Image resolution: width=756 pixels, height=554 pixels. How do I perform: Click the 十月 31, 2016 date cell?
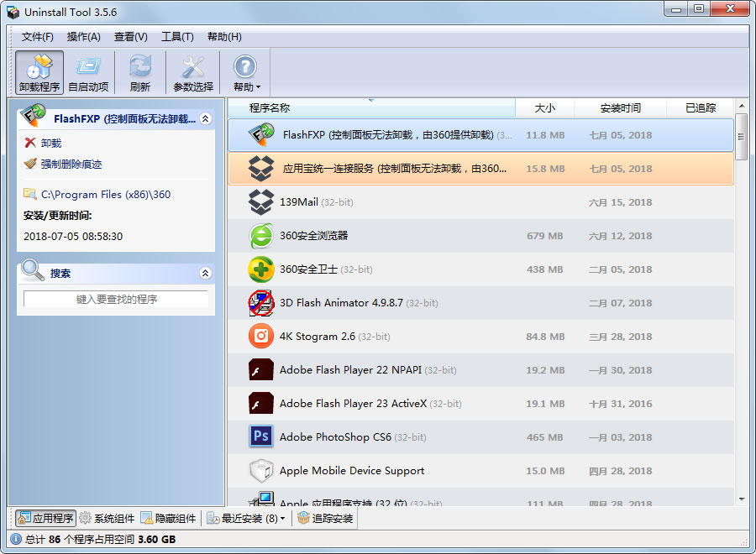click(x=620, y=404)
